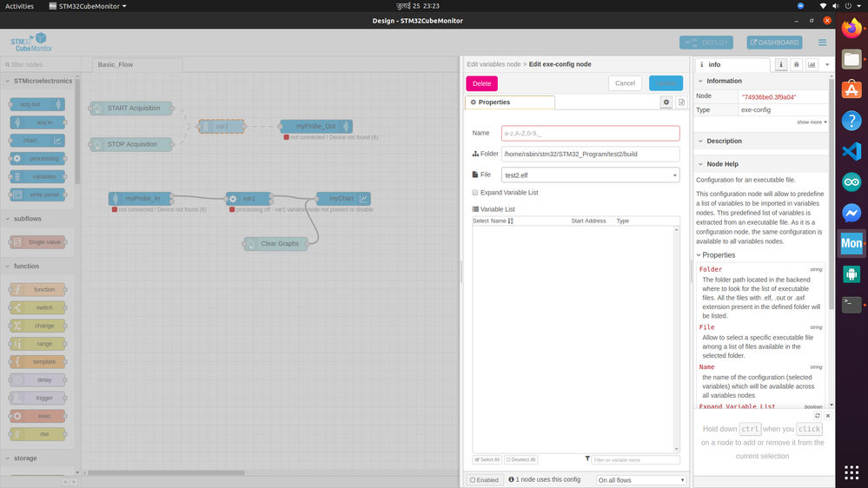Image resolution: width=868 pixels, height=488 pixels.
Task: Open Arduino IDE from the dock
Action: 851,182
